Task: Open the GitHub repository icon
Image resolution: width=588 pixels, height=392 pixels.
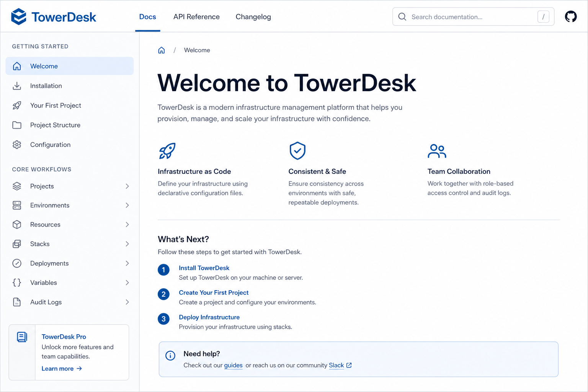Action: (571, 16)
